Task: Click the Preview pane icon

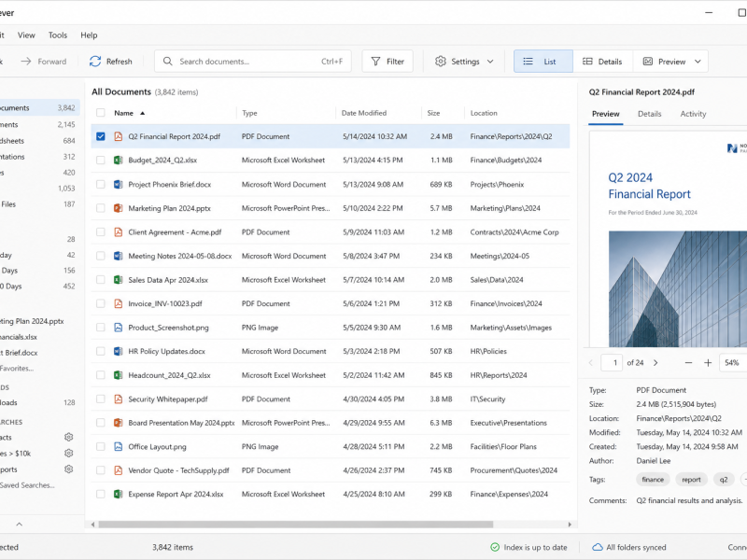Action: (x=648, y=62)
